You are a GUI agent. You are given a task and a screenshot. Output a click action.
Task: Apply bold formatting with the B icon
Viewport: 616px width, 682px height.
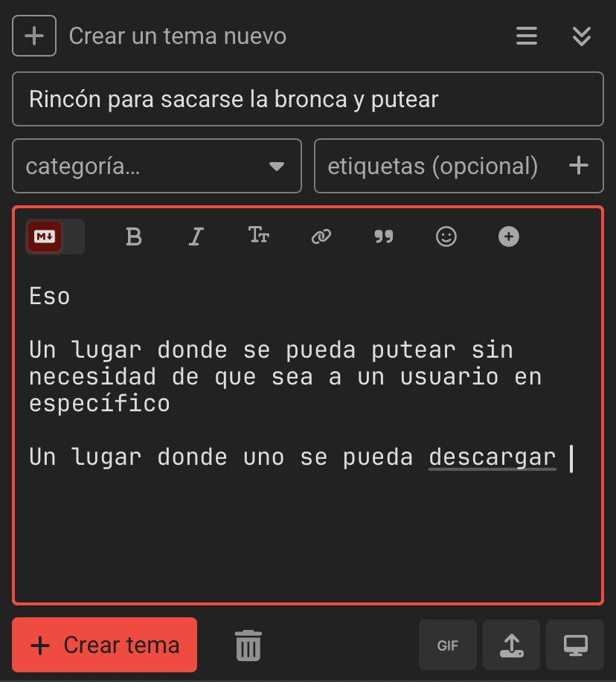tap(134, 237)
